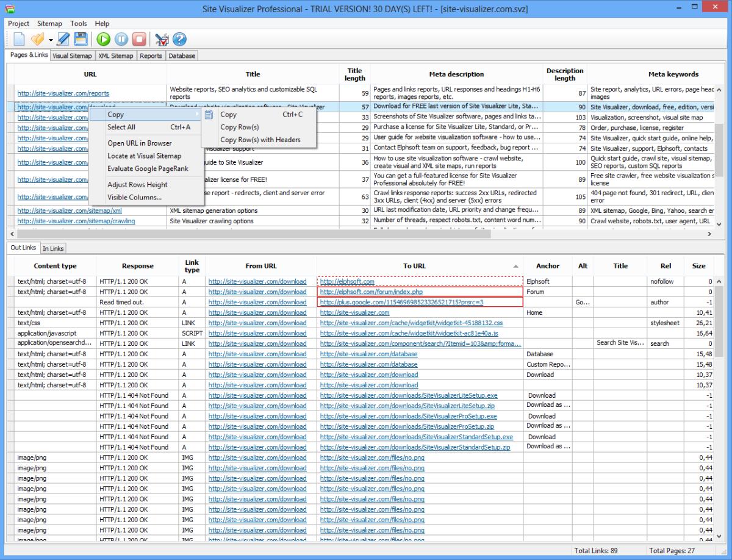Screen dimensions: 732x560
Task: Open Visible Columns from the context menu
Action: [134, 198]
